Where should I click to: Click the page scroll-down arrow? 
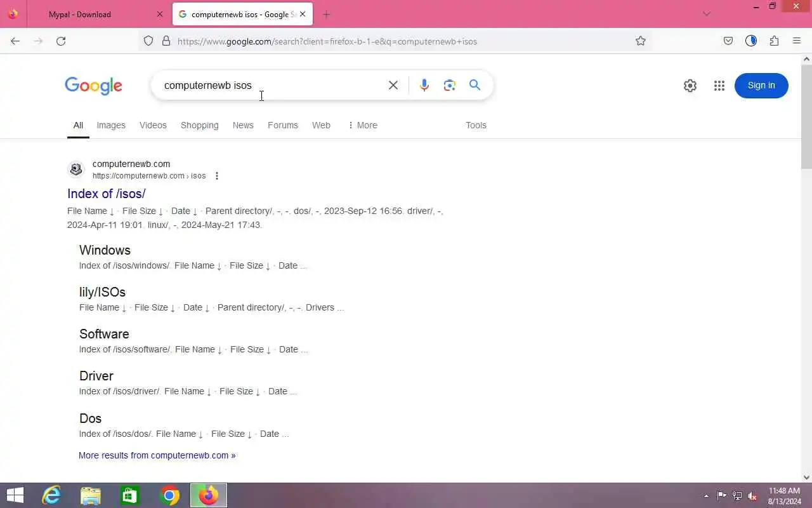click(x=807, y=477)
